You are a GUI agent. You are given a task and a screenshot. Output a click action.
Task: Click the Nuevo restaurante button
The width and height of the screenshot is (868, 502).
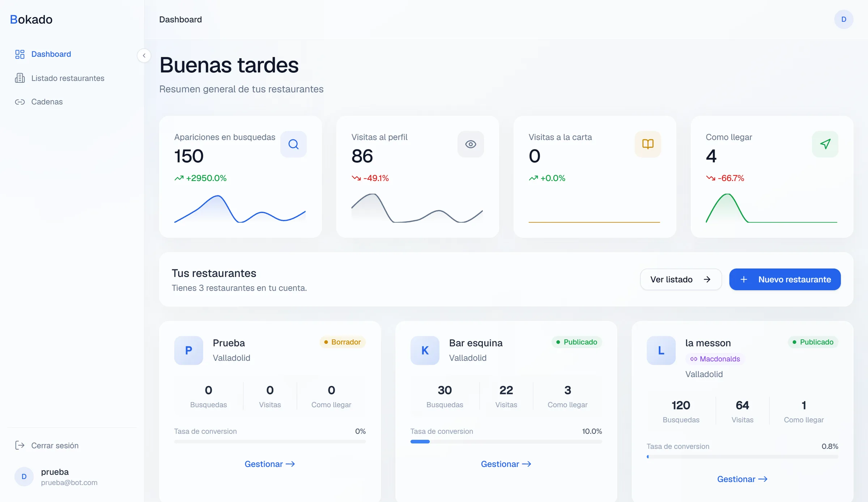coord(785,279)
